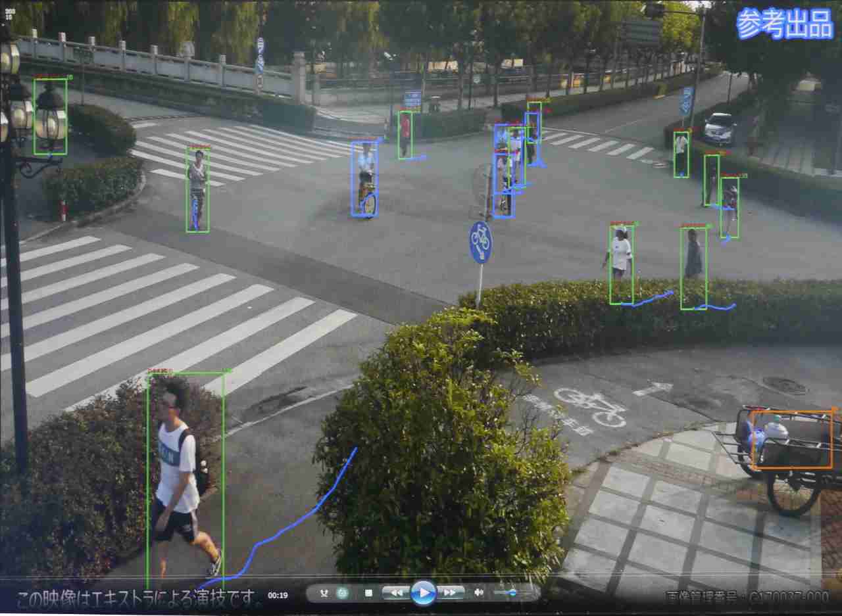Toggle the glowing Repeat icon

[342, 593]
